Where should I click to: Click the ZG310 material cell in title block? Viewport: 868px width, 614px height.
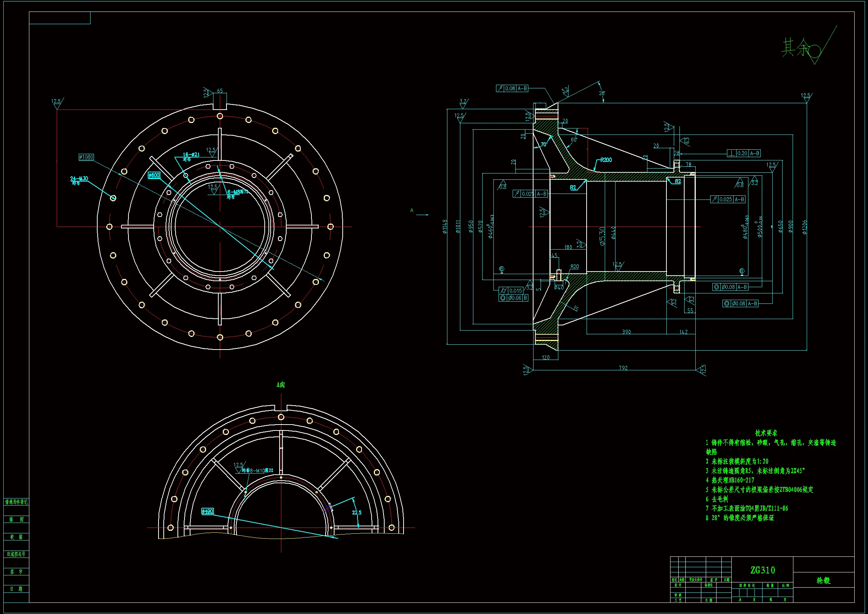point(762,570)
